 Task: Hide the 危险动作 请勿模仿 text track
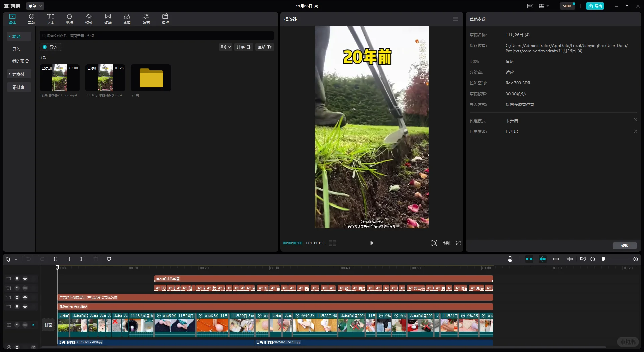point(25,307)
